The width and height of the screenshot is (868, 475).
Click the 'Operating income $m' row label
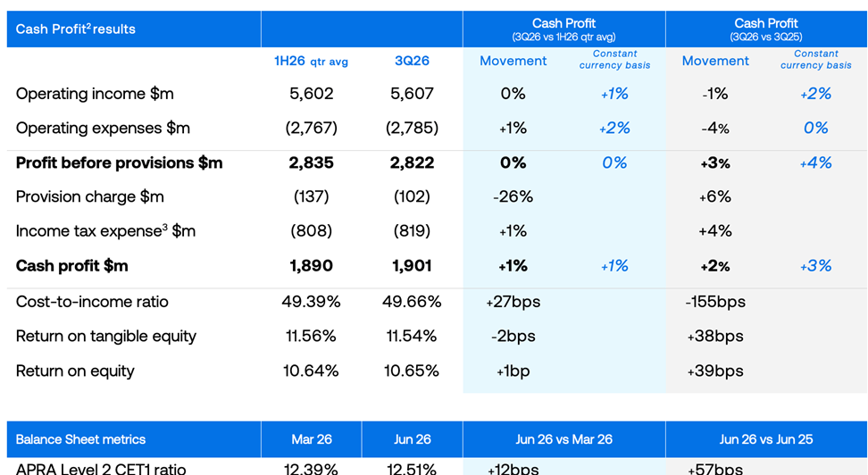tap(95, 94)
